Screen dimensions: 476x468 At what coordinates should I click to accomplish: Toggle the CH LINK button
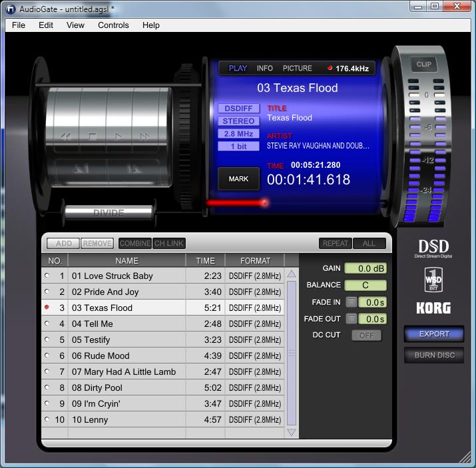pyautogui.click(x=169, y=244)
